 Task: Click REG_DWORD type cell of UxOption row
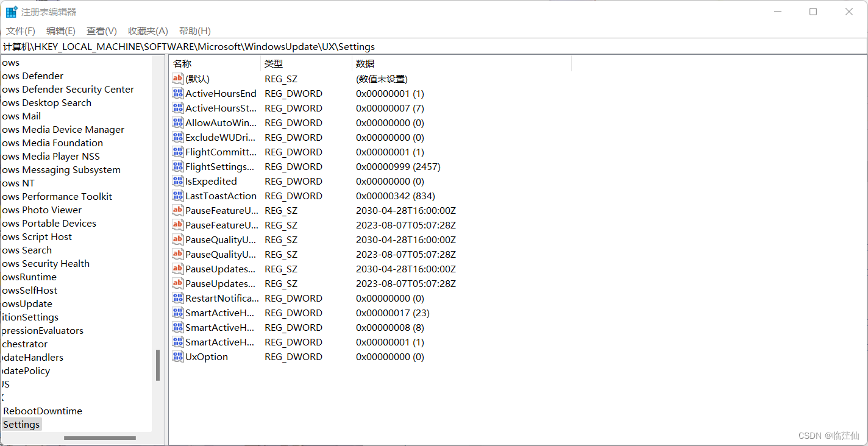(293, 356)
